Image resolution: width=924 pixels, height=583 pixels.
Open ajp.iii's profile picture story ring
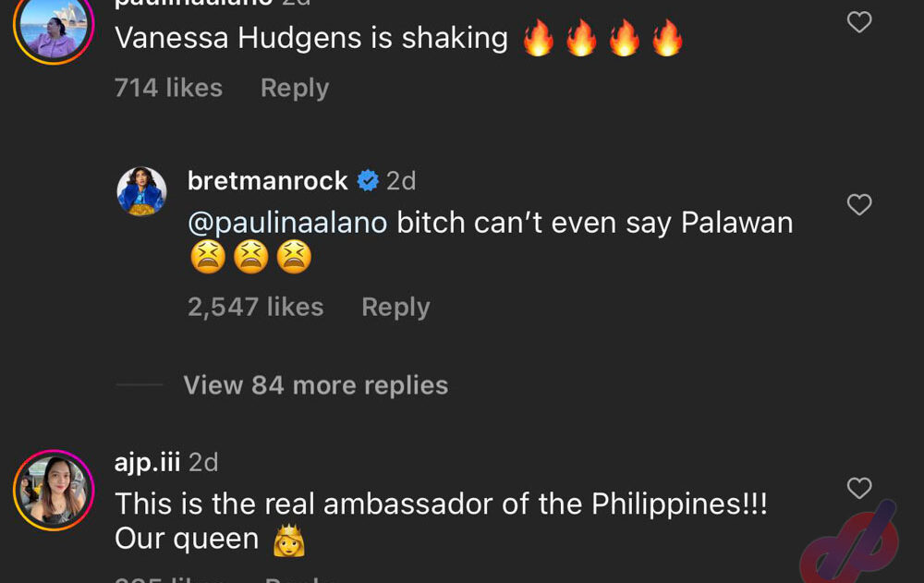[x=54, y=491]
